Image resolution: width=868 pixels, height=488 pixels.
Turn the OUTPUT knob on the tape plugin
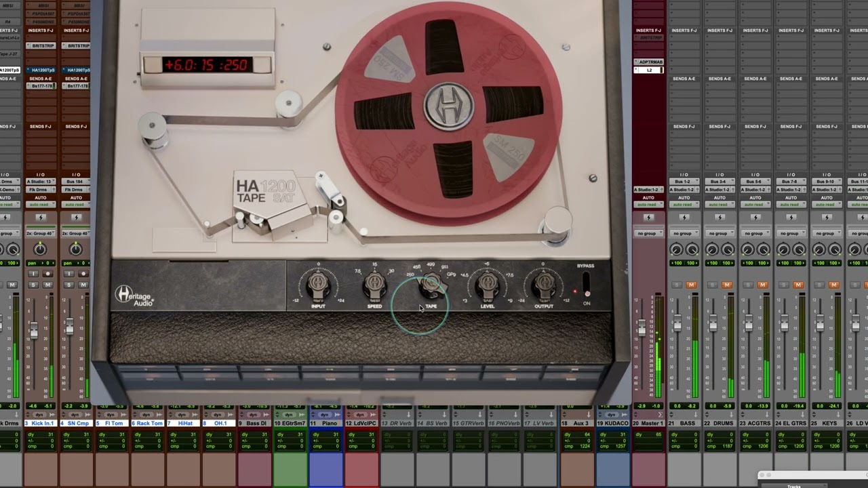tap(543, 285)
